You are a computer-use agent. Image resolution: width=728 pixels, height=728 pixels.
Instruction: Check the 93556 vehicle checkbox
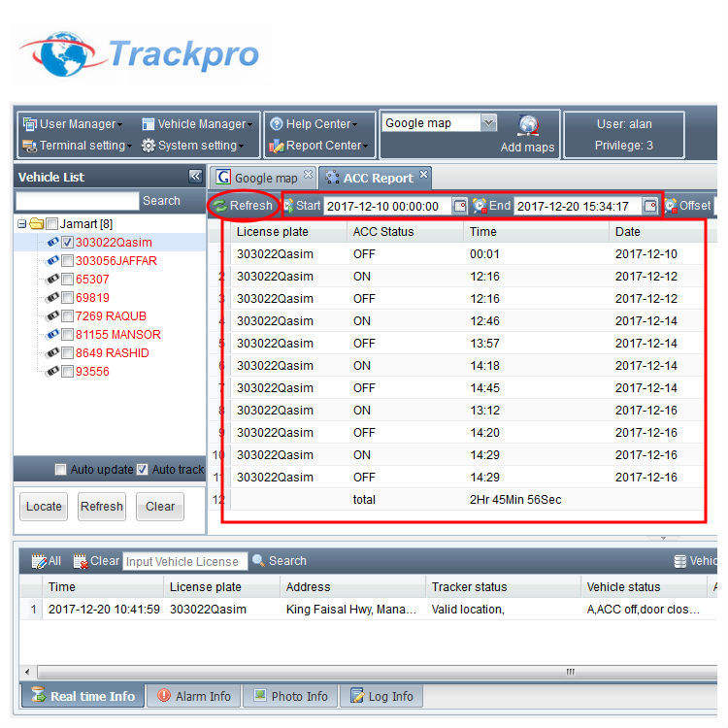pos(67,372)
